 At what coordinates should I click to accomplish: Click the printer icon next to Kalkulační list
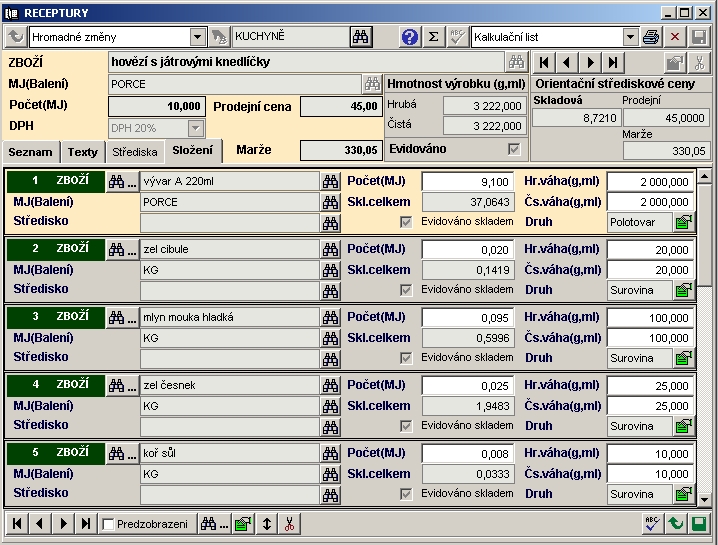(x=652, y=37)
